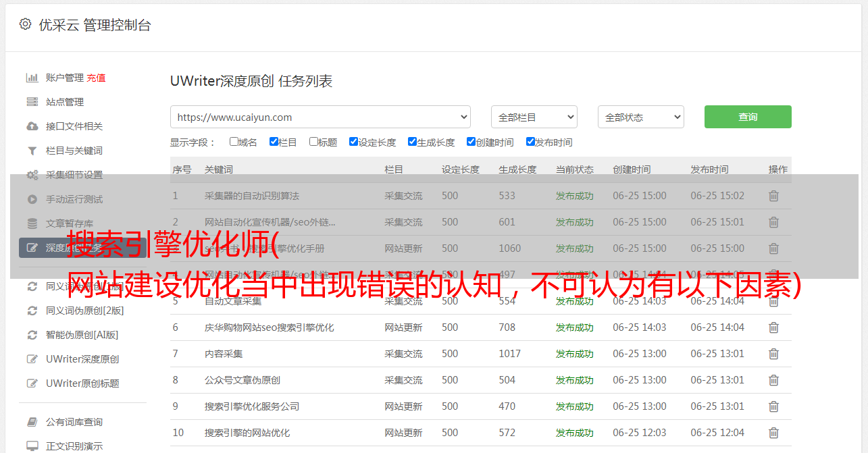
Task: Uncheck the 生成长度 field checkbox
Action: point(412,142)
